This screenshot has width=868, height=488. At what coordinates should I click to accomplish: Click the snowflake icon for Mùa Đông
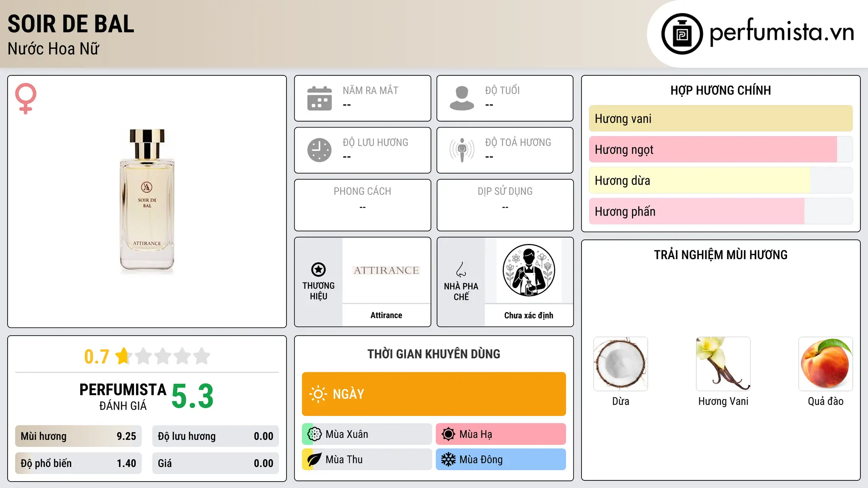pos(448,460)
